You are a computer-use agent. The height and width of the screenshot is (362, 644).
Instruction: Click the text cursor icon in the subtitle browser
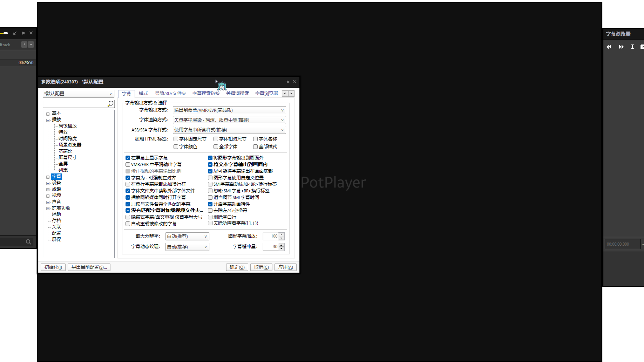(632, 47)
